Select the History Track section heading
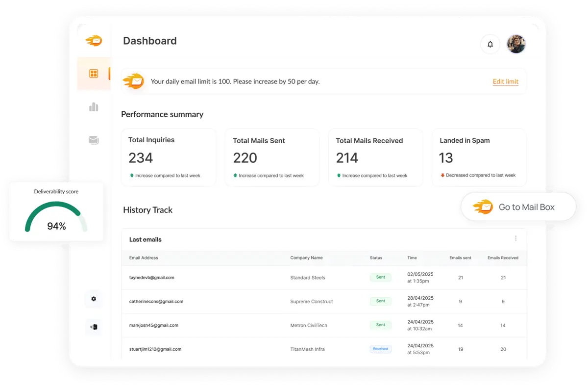Screen dimensions: 588x389 147,210
